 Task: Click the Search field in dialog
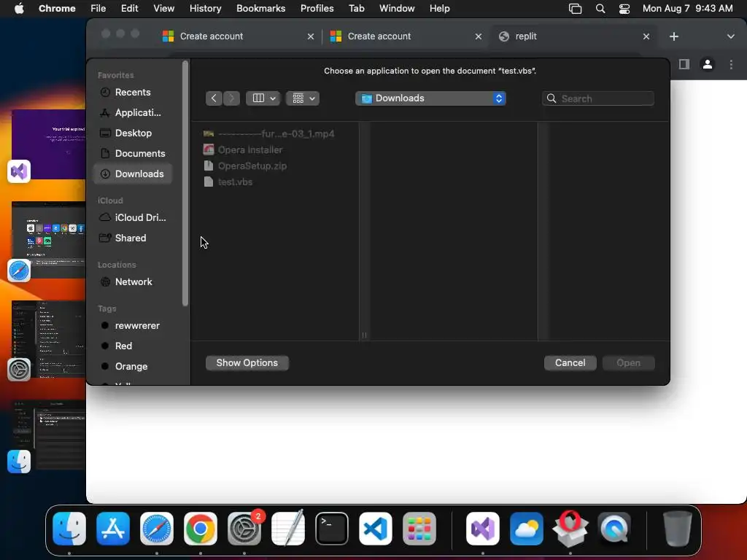coord(598,98)
